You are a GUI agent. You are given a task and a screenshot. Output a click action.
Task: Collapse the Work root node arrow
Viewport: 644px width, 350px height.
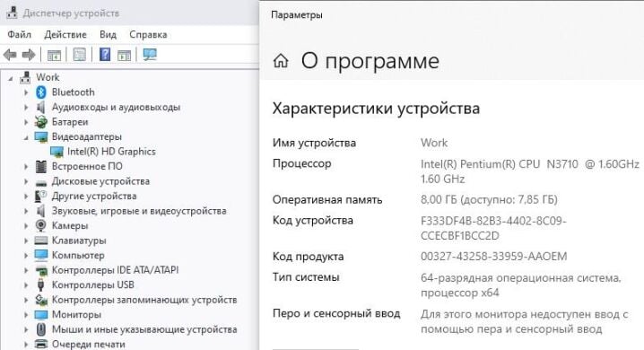pos(10,78)
